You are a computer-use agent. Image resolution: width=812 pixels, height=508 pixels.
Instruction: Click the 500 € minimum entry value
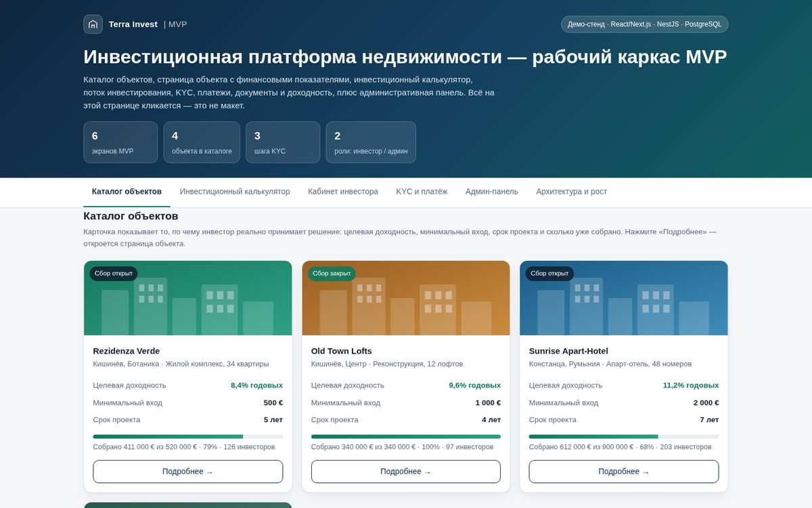click(x=273, y=403)
